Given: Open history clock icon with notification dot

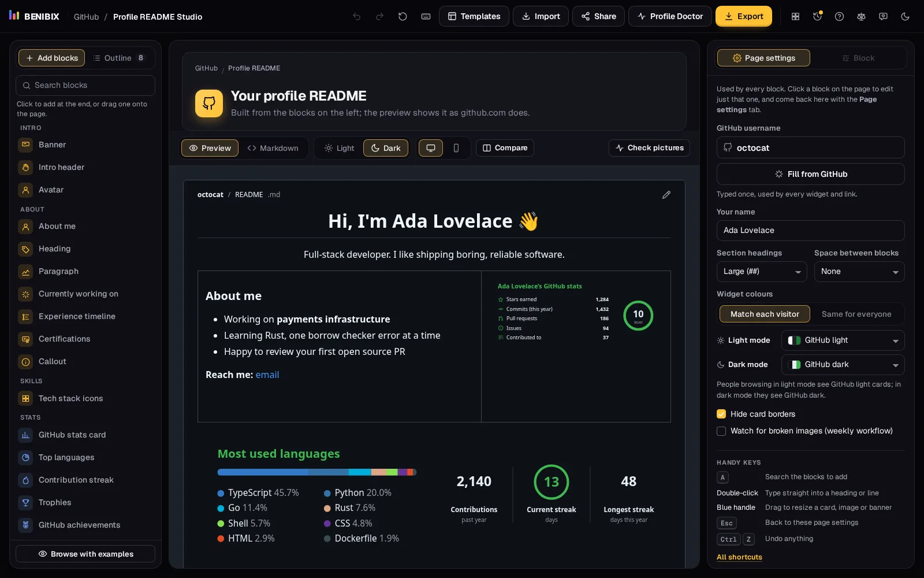Looking at the screenshot, I should pyautogui.click(x=817, y=17).
